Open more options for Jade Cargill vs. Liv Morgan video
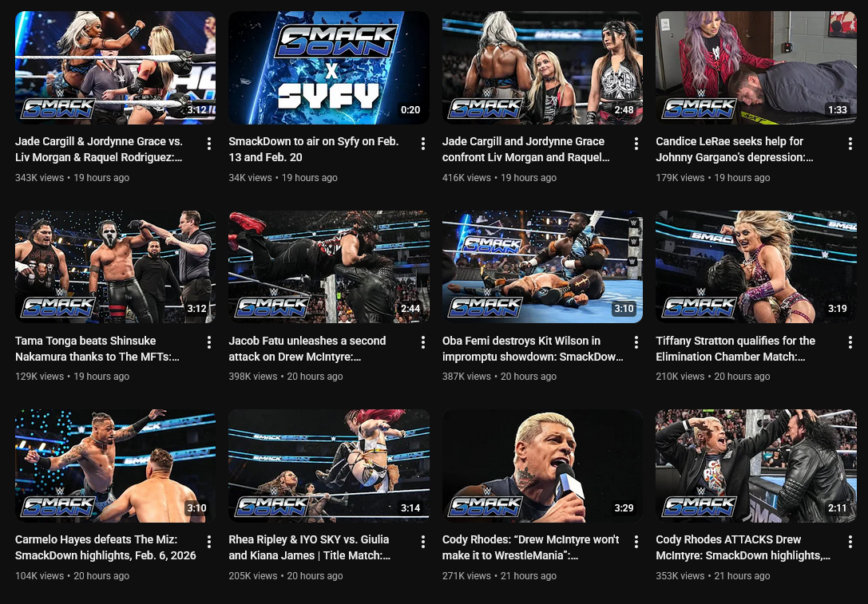The width and height of the screenshot is (868, 604). click(x=208, y=144)
